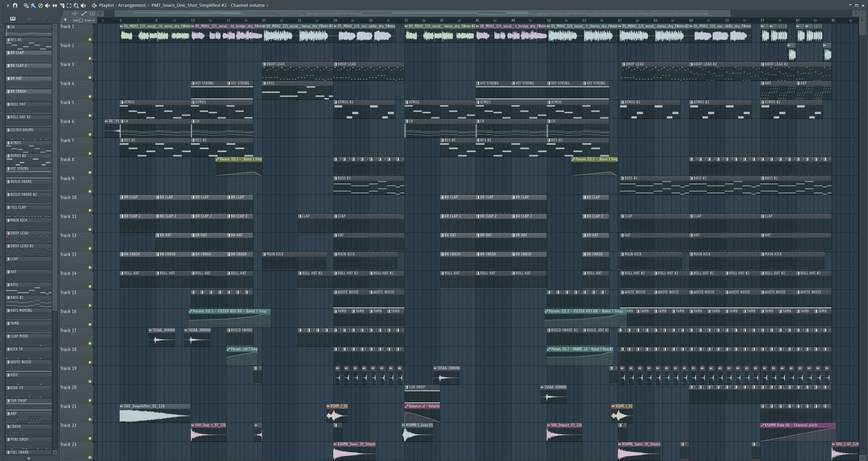The width and height of the screenshot is (868, 461).
Task: Mute Track 1 with green LED
Action: pyautogui.click(x=90, y=39)
